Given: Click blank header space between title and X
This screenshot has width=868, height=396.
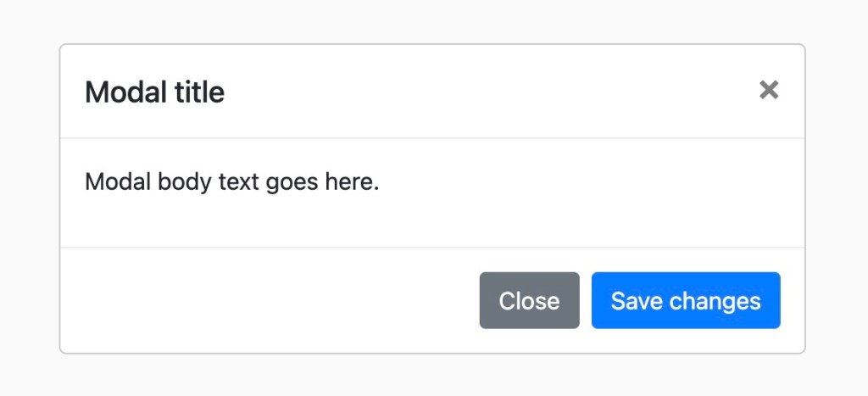Looking at the screenshot, I should pos(492,92).
